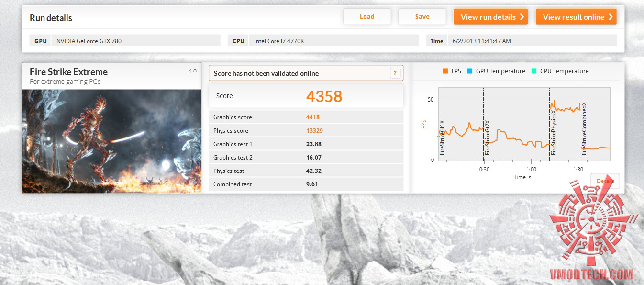Viewport: 644px width, 285px height.
Task: Click the FireStrikeGt1X chart marker
Action: [x=442, y=137]
